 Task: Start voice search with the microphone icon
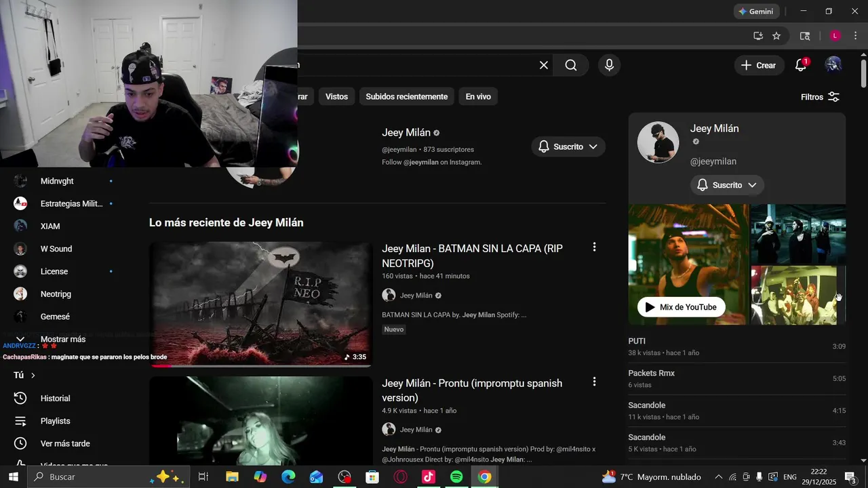click(x=609, y=65)
